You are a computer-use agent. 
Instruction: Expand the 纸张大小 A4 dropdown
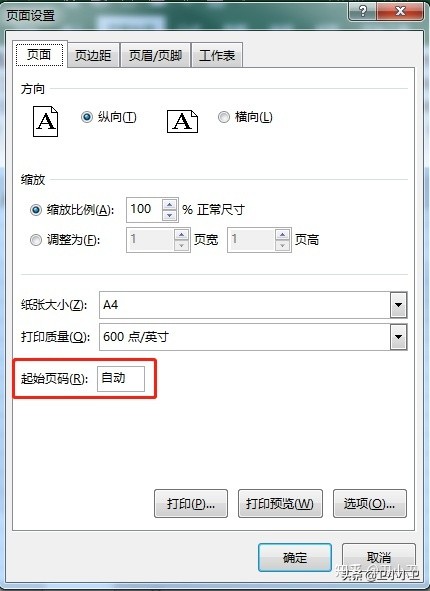398,305
